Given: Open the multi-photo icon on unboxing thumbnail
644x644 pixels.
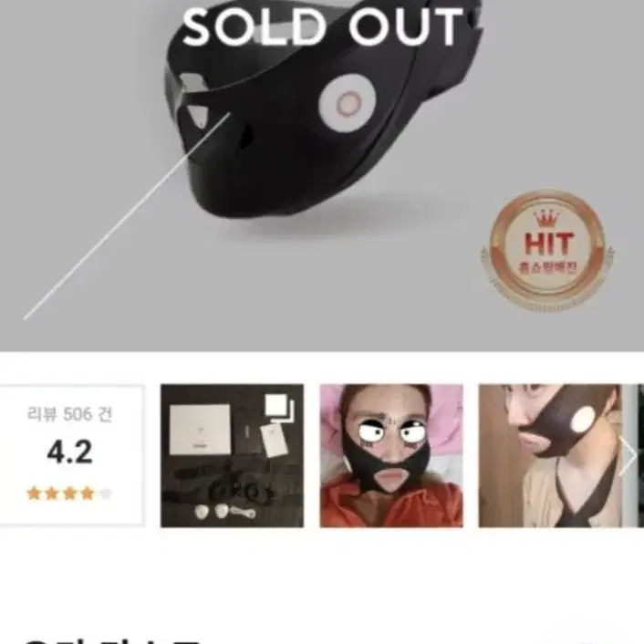Looking at the screenshot, I should click(280, 408).
